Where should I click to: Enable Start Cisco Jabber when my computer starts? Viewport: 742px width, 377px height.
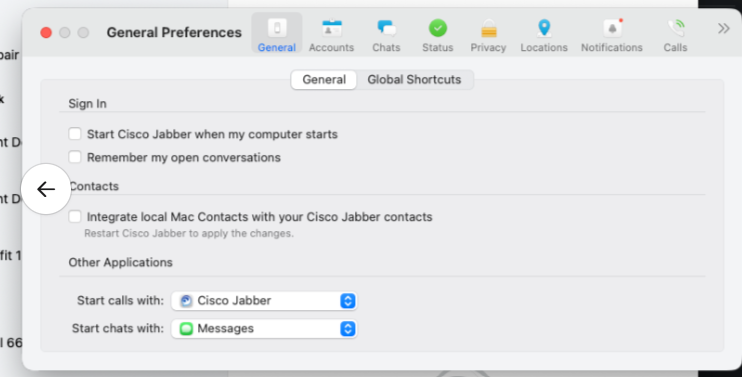(x=75, y=134)
